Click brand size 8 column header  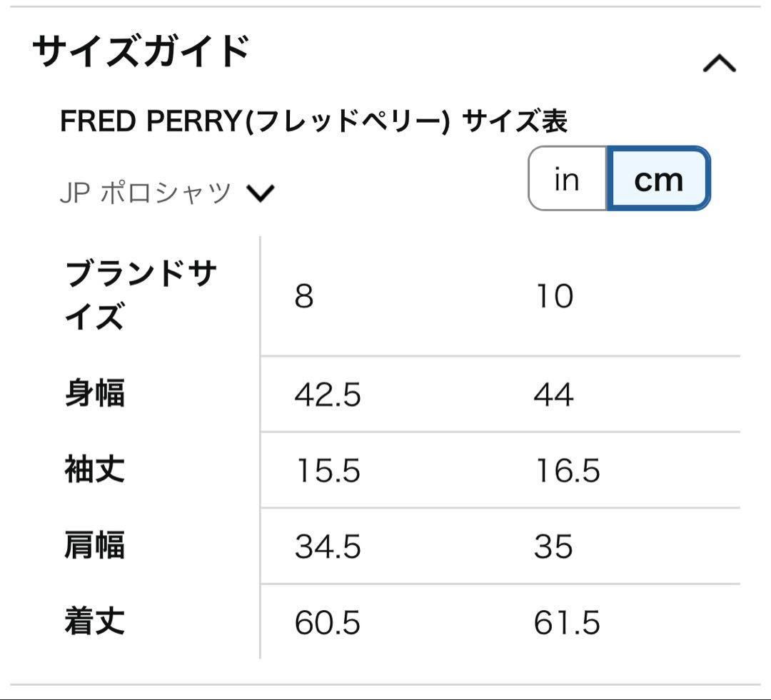point(304,295)
